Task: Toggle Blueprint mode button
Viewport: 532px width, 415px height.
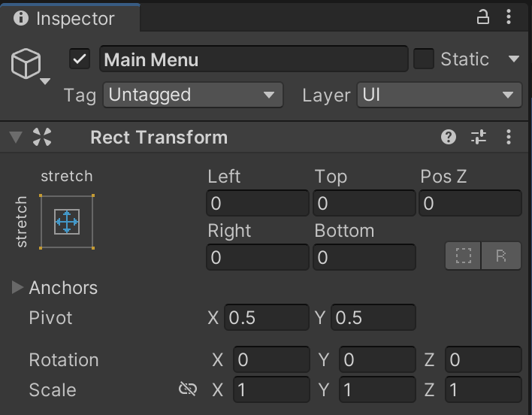Action: (x=464, y=256)
